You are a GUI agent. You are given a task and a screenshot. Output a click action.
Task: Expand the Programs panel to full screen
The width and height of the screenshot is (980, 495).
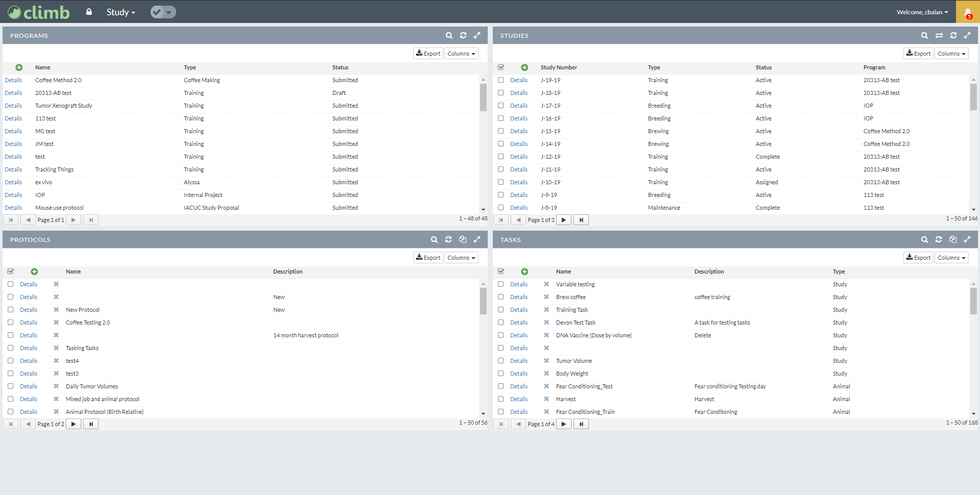(x=477, y=35)
